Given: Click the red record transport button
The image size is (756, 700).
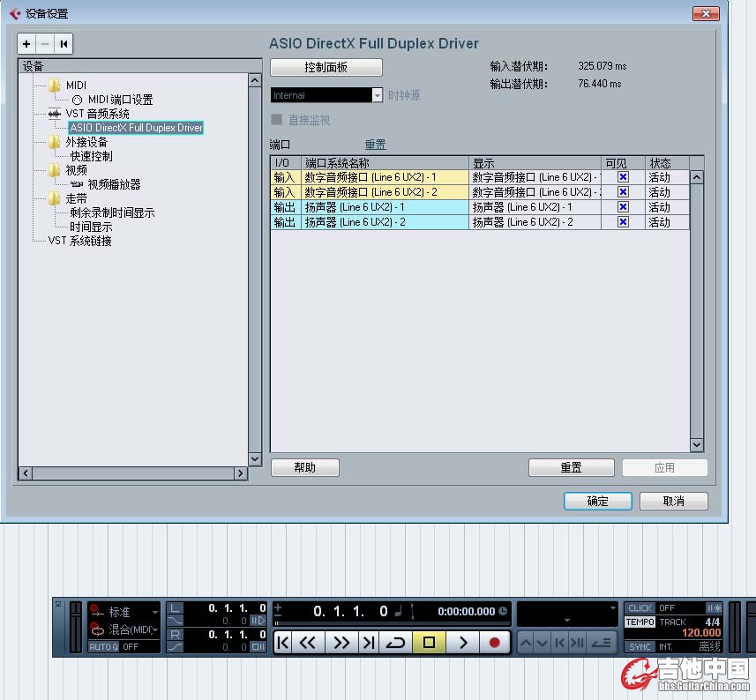Looking at the screenshot, I should click(x=495, y=643).
